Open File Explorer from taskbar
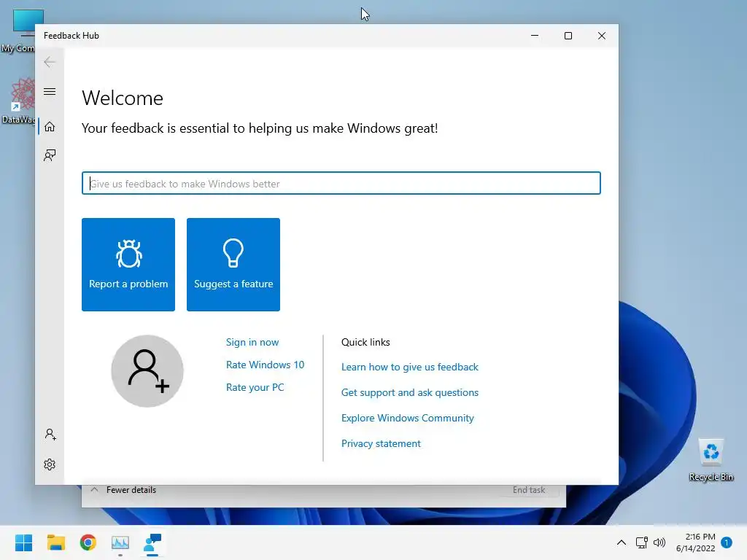Viewport: 747px width, 560px height. 55,542
